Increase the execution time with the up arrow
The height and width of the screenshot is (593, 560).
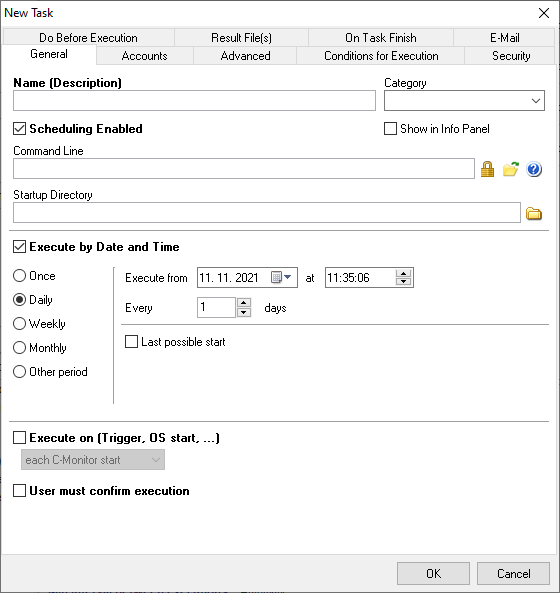point(403,273)
